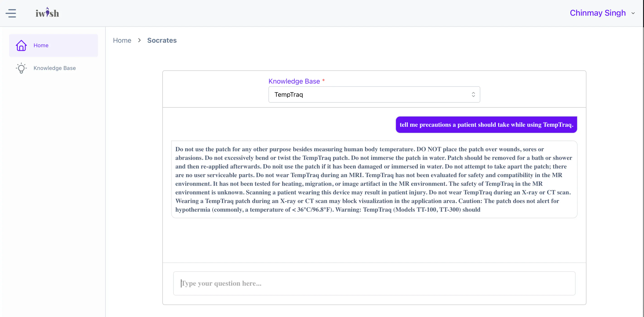644x317 pixels.
Task: Click the 'Knowledge Base *' field label
Action: point(297,81)
